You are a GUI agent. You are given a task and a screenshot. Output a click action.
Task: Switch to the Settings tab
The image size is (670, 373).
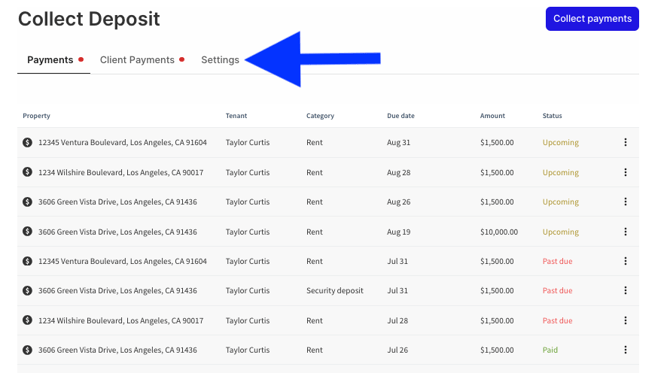pos(220,60)
